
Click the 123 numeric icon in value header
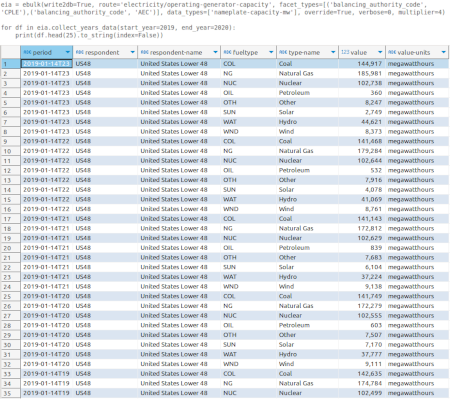(x=345, y=52)
